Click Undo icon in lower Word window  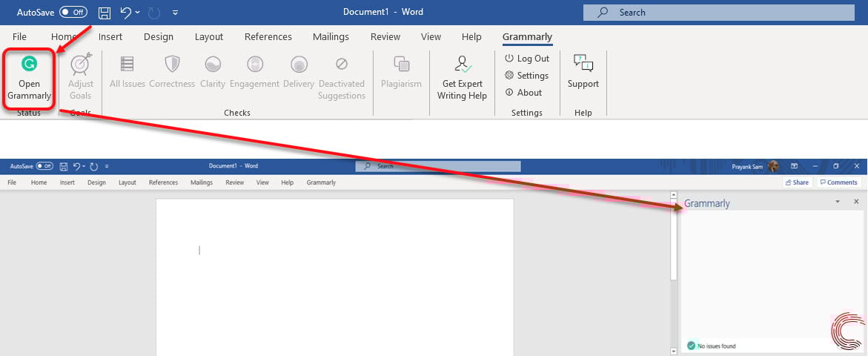[x=76, y=166]
